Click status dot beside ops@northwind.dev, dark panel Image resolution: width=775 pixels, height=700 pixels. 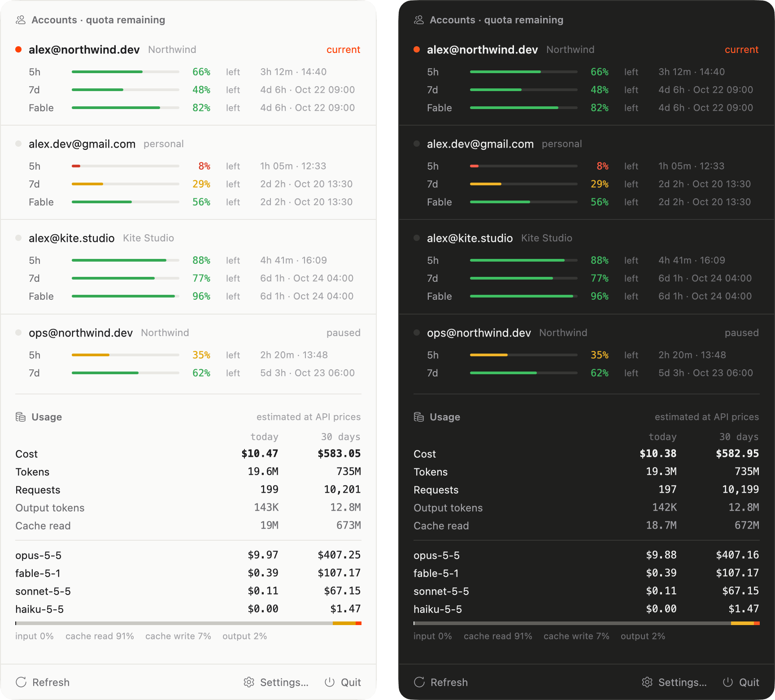tap(417, 332)
